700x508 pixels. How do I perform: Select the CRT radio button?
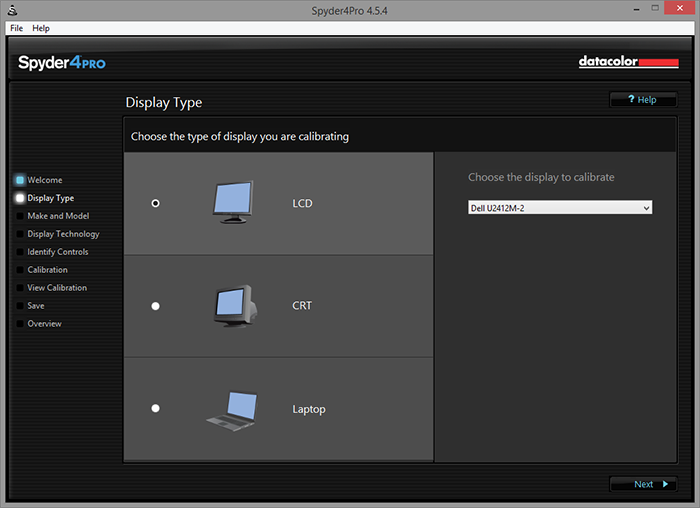coord(155,306)
